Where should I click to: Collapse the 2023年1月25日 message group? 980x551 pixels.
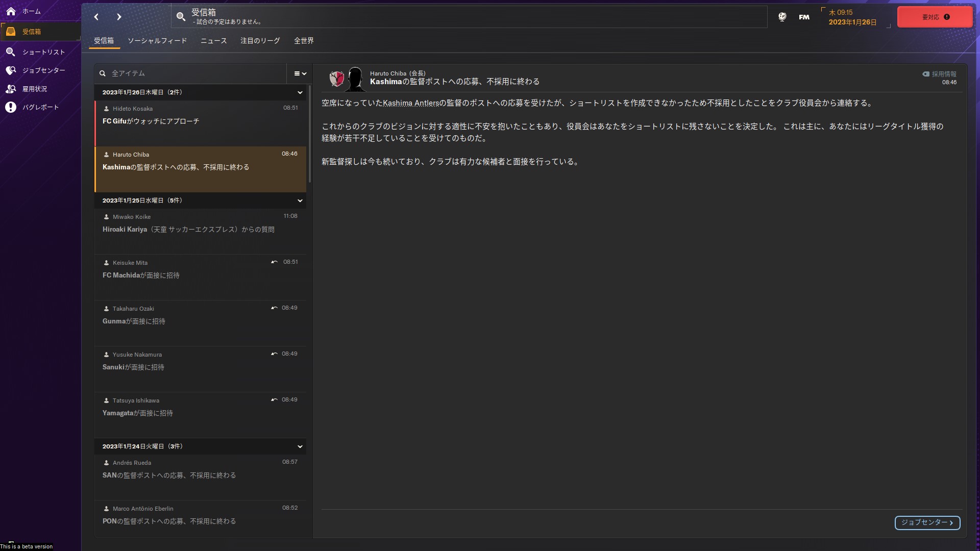(x=300, y=201)
